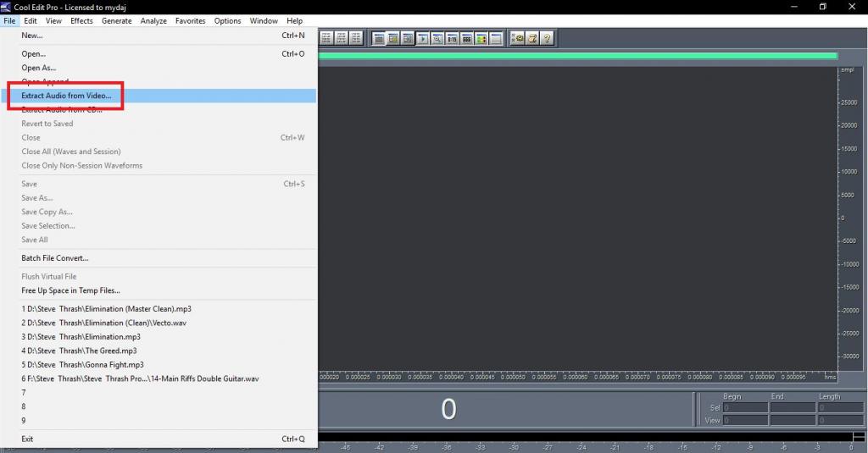
Task: Choose New... from the File menu
Action: (159, 36)
